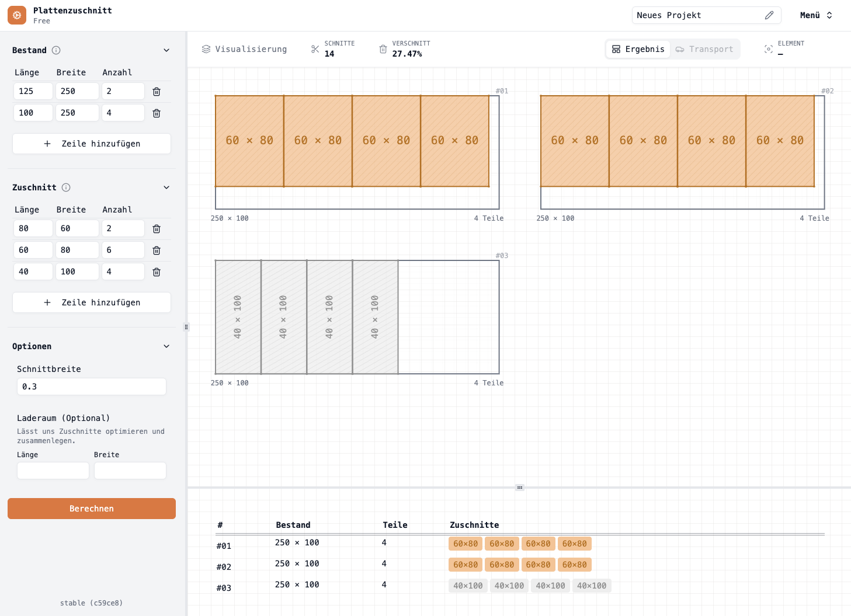Remove the 60 × 80 cut row
Image resolution: width=851 pixels, height=616 pixels.
(x=157, y=250)
